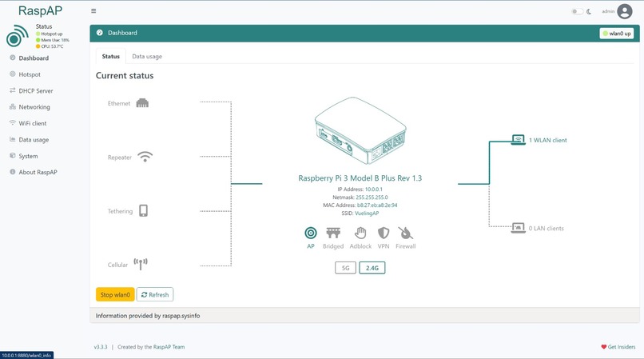Screen dimensions: 644x359
Task: Switch to the Data usage tab
Action: 147,56
